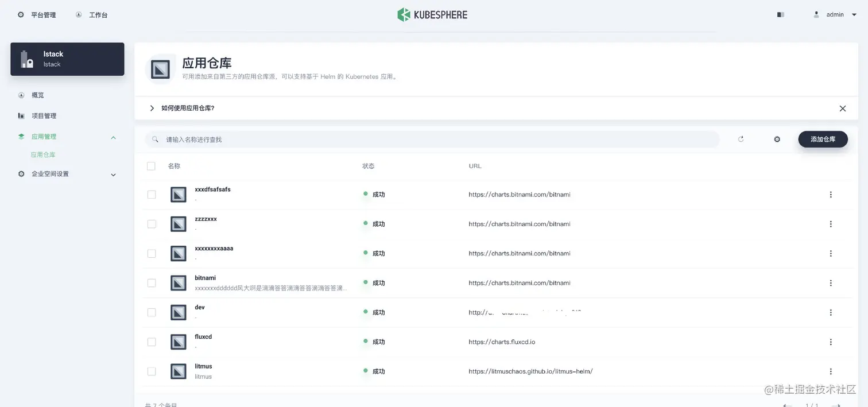Click the bitnami repository icon

pyautogui.click(x=179, y=283)
